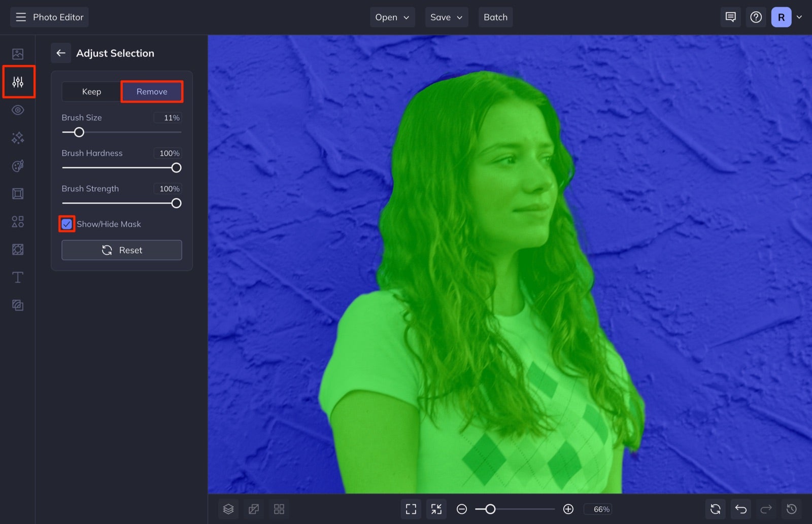Open the layers panel icon at bottom left
The image size is (812, 524).
(x=228, y=509)
